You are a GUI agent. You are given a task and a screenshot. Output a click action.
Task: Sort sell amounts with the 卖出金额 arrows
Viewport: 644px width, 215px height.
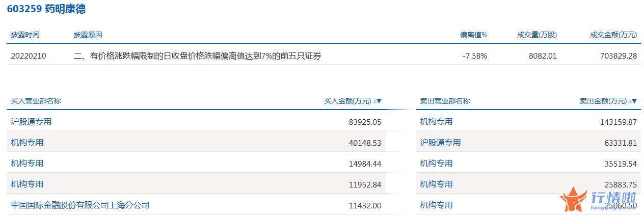coord(633,101)
